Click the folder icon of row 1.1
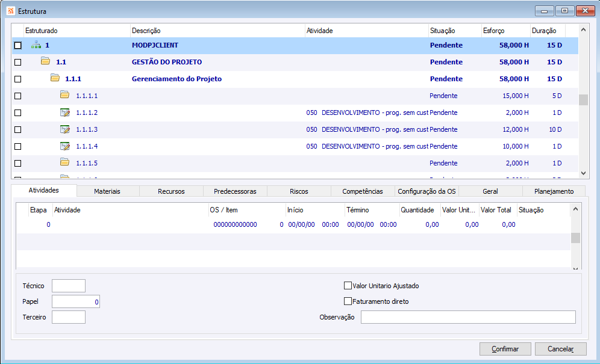Viewport: 600px width, 364px height. [46, 61]
